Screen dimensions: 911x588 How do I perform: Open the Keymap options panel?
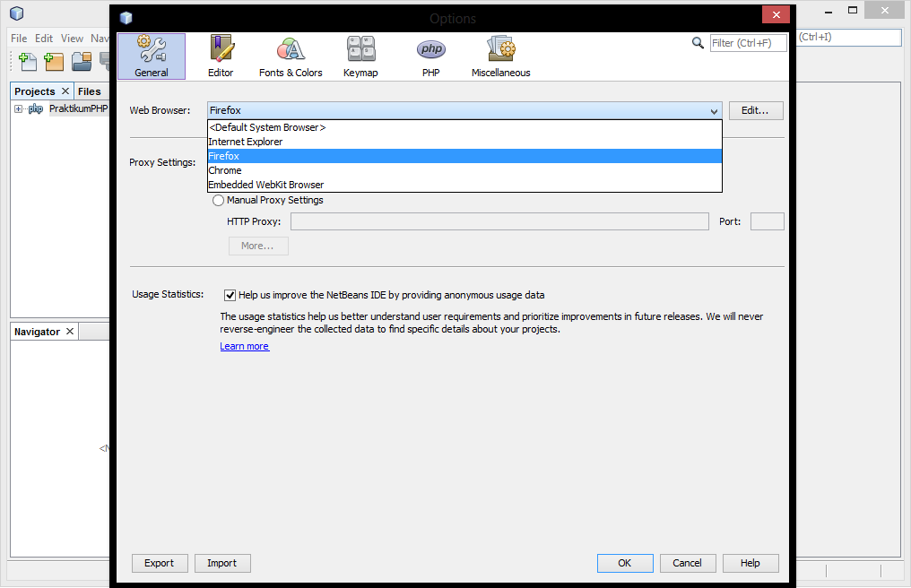click(360, 56)
